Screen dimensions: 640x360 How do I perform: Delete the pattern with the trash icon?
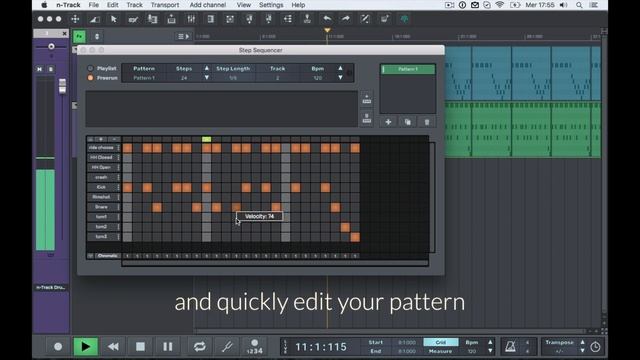[x=427, y=122]
